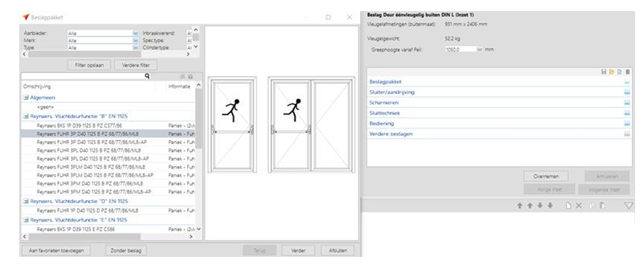Click the Overnemen button
Image resolution: width=644 pixels, height=268 pixels.
[546, 176]
